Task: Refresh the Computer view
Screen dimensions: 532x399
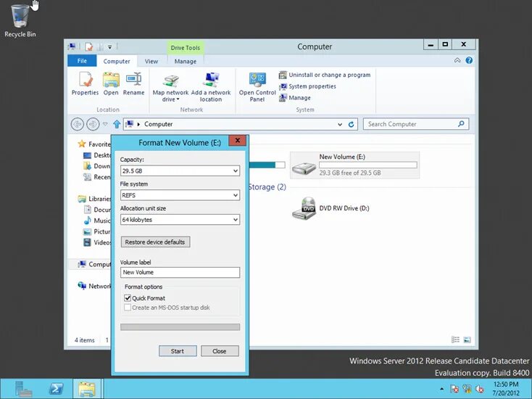Action: tap(351, 124)
